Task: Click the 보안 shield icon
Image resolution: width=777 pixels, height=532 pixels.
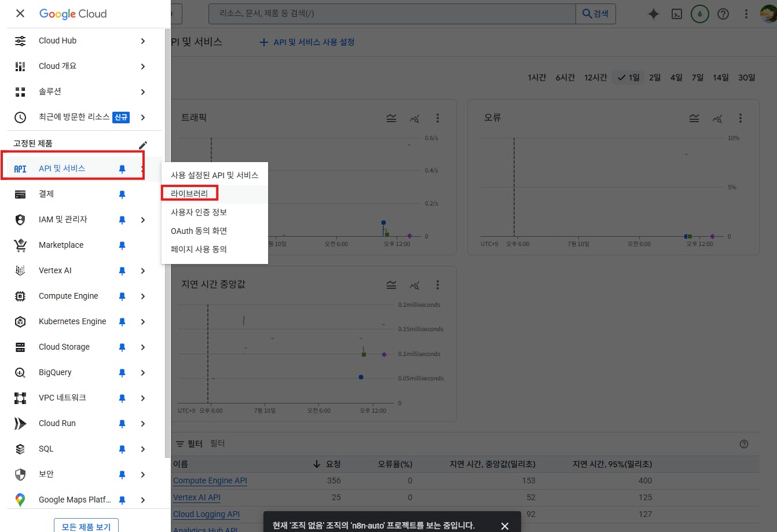Action: (20, 475)
